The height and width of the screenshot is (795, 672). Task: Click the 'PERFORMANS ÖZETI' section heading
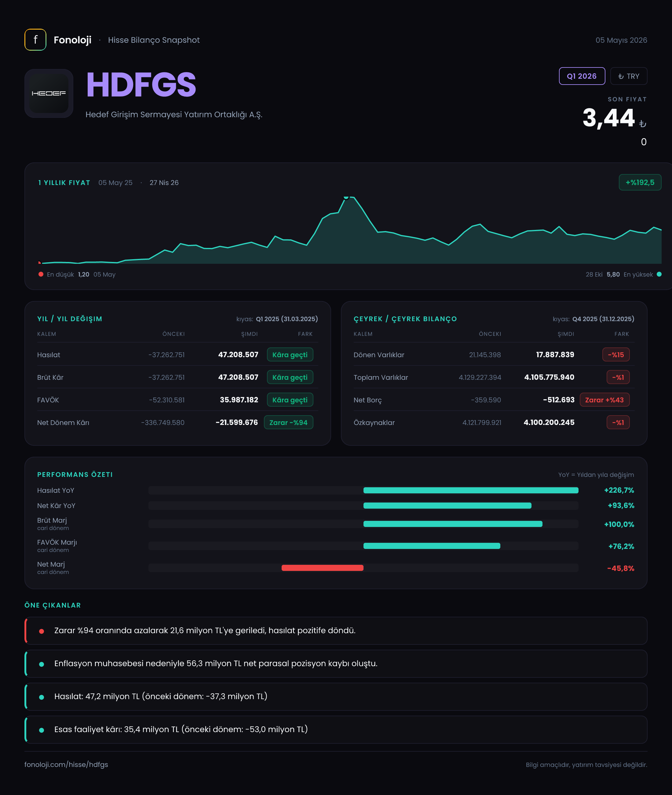[75, 474]
